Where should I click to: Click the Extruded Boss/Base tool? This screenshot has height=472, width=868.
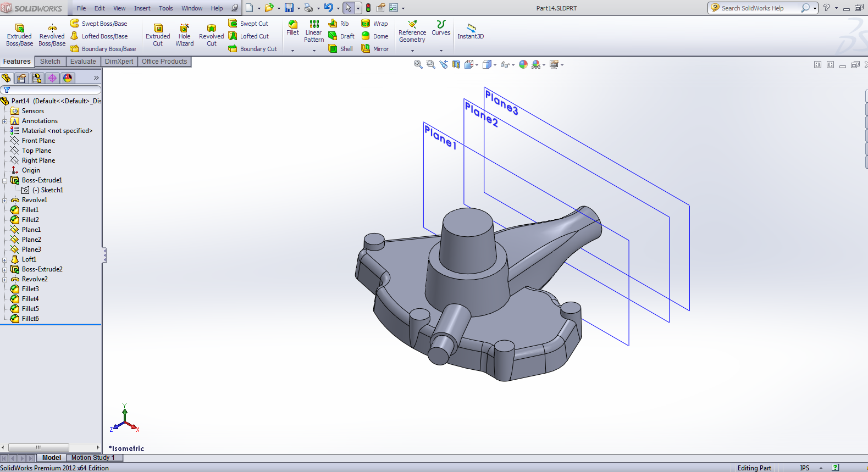19,35
